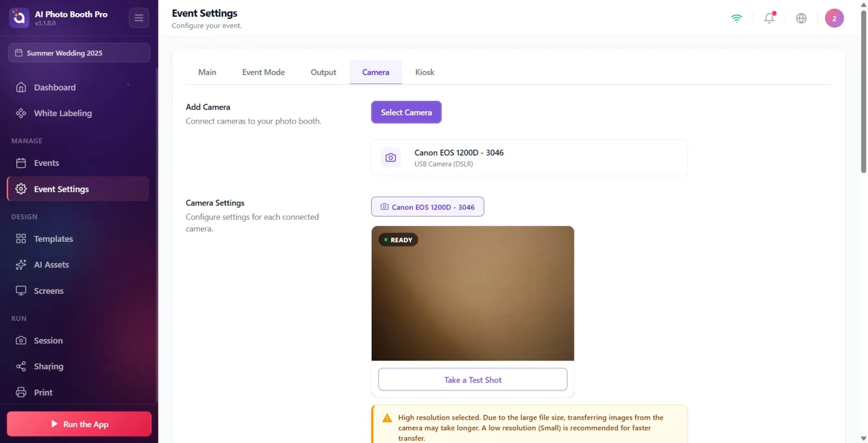868x443 pixels.
Task: Click Take a Test Shot
Action: click(x=473, y=380)
